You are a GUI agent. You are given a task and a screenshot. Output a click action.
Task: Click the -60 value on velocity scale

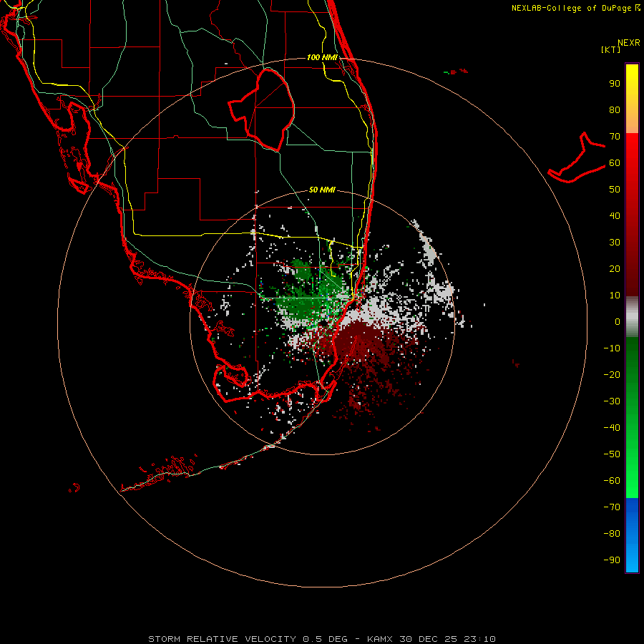click(x=612, y=481)
